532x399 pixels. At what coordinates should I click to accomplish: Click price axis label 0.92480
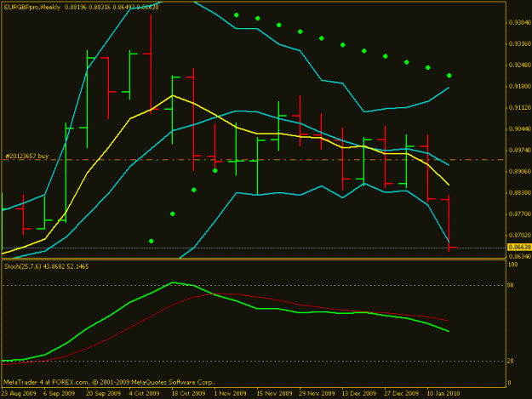[519, 66]
